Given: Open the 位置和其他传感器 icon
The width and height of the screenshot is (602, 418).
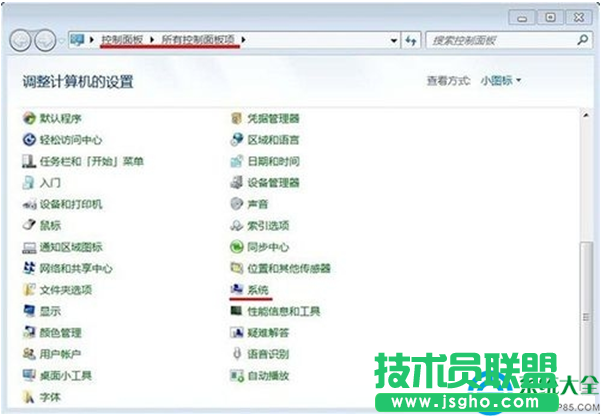Looking at the screenshot, I should tap(236, 268).
